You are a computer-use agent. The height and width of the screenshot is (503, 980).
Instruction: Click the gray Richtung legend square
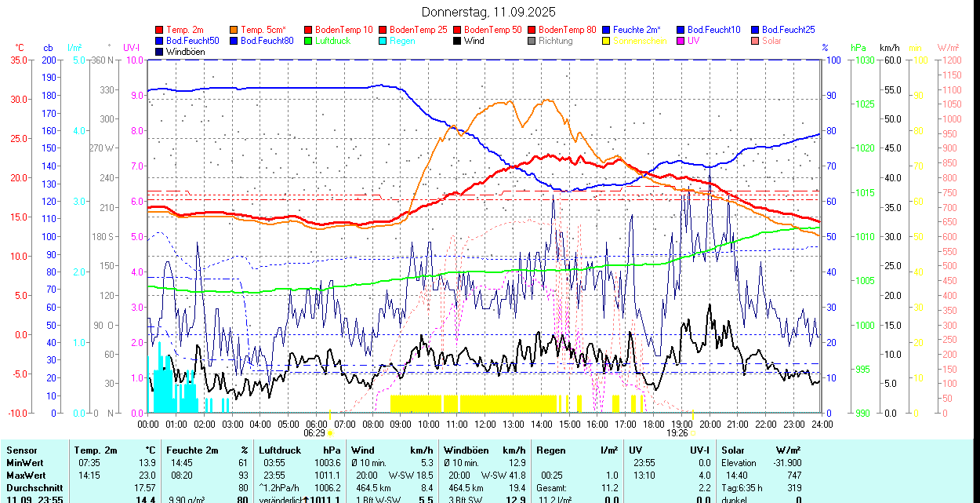532,41
